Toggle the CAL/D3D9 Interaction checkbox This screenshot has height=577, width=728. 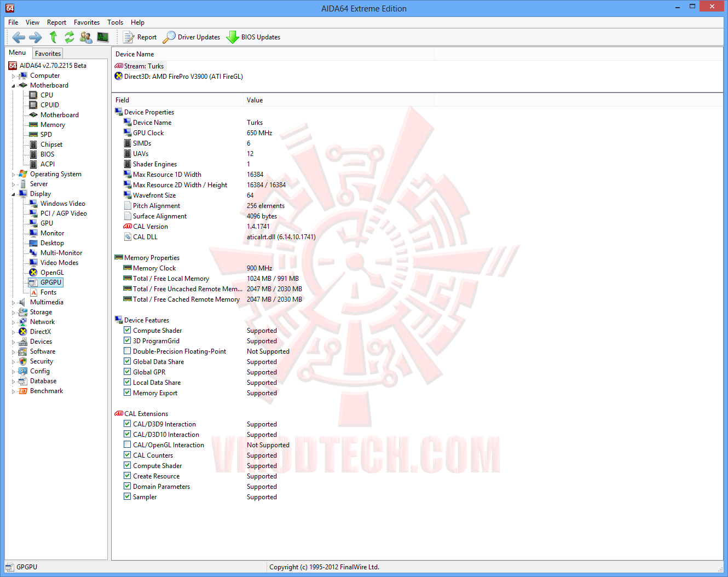(x=128, y=424)
